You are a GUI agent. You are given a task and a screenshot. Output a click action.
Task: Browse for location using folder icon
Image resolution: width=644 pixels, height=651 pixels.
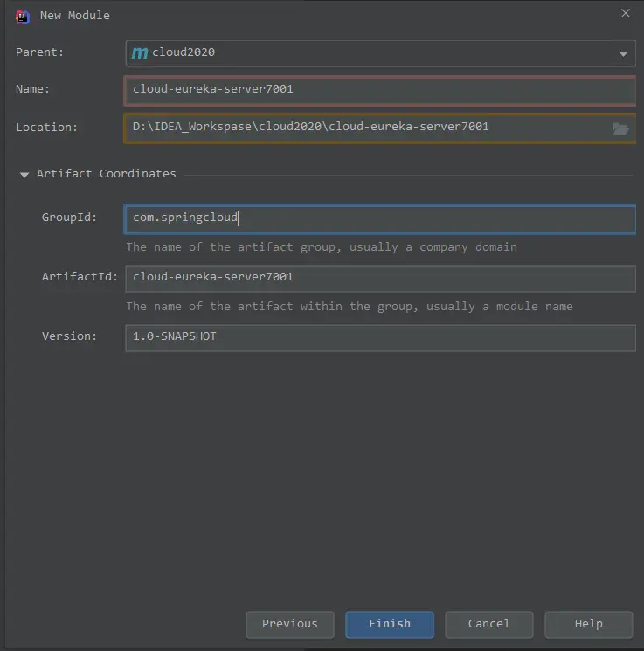click(620, 128)
